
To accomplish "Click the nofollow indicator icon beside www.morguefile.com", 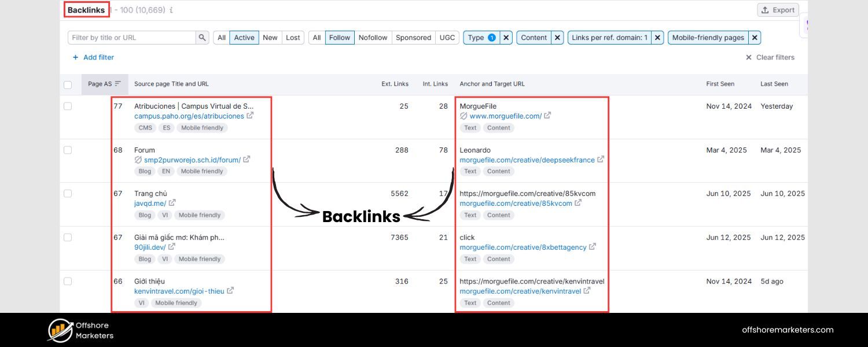I will [x=463, y=116].
